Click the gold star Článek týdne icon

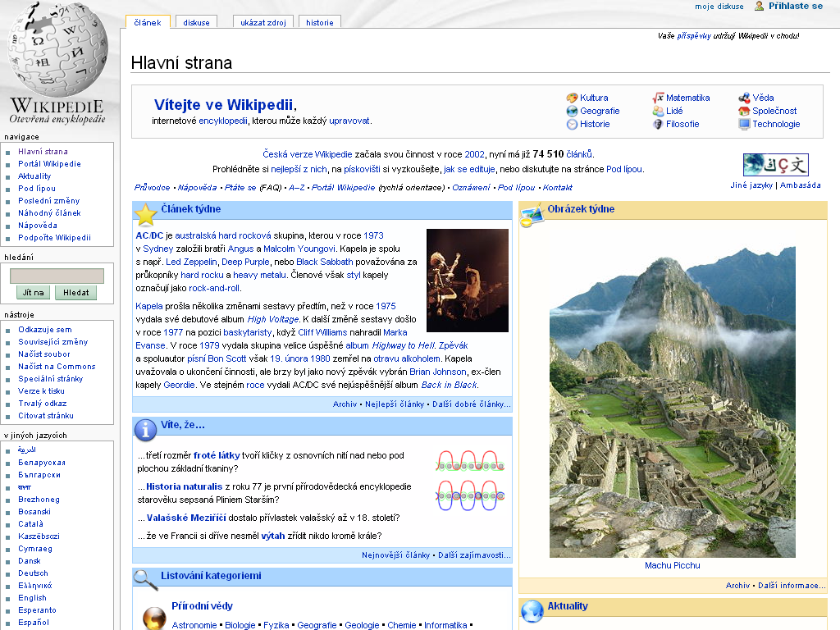coord(145,215)
